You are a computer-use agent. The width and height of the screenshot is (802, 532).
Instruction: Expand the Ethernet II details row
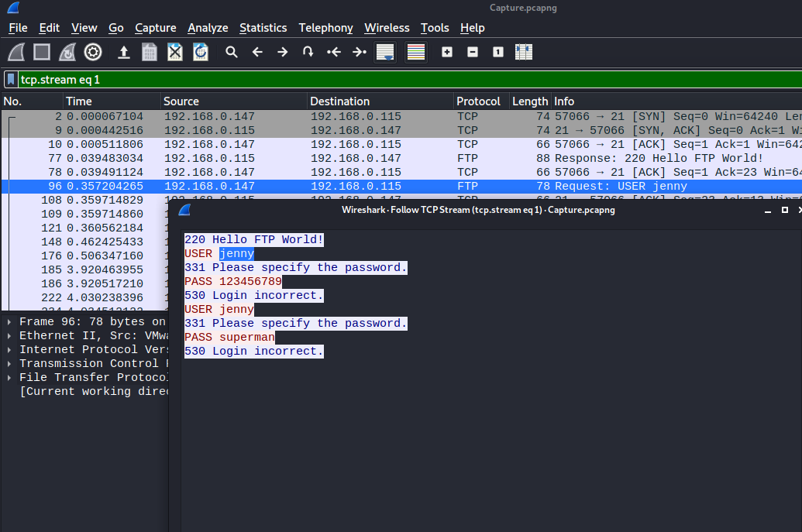click(x=9, y=336)
